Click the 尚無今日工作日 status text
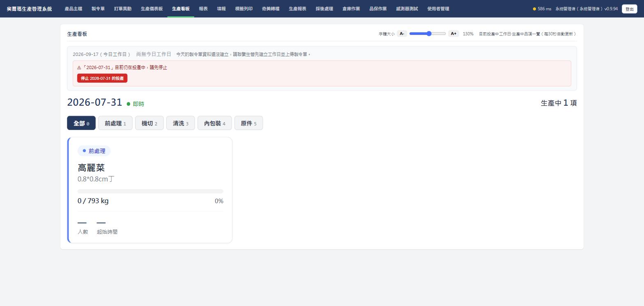This screenshot has height=306, width=644. pyautogui.click(x=154, y=54)
